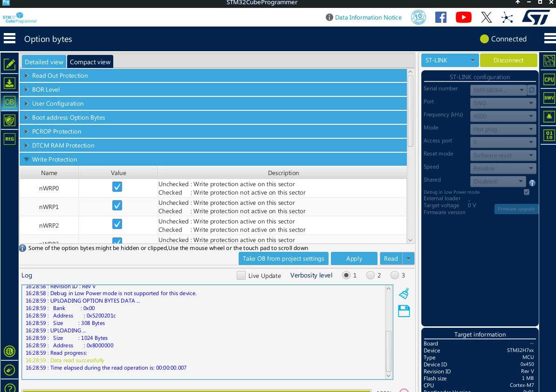This screenshot has height=392, width=556.
Task: Expand the User Configuration section
Action: pos(213,103)
